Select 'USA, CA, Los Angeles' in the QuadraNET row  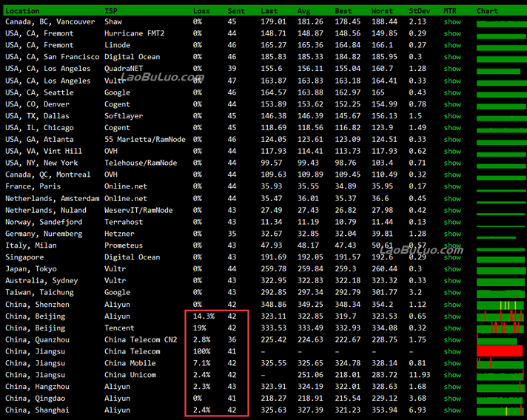(47, 69)
